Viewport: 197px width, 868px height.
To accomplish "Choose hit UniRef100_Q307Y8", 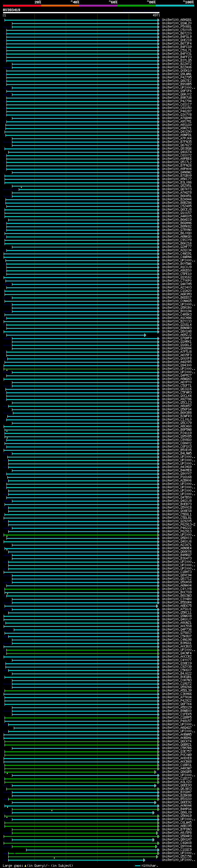I will tap(176, 115).
